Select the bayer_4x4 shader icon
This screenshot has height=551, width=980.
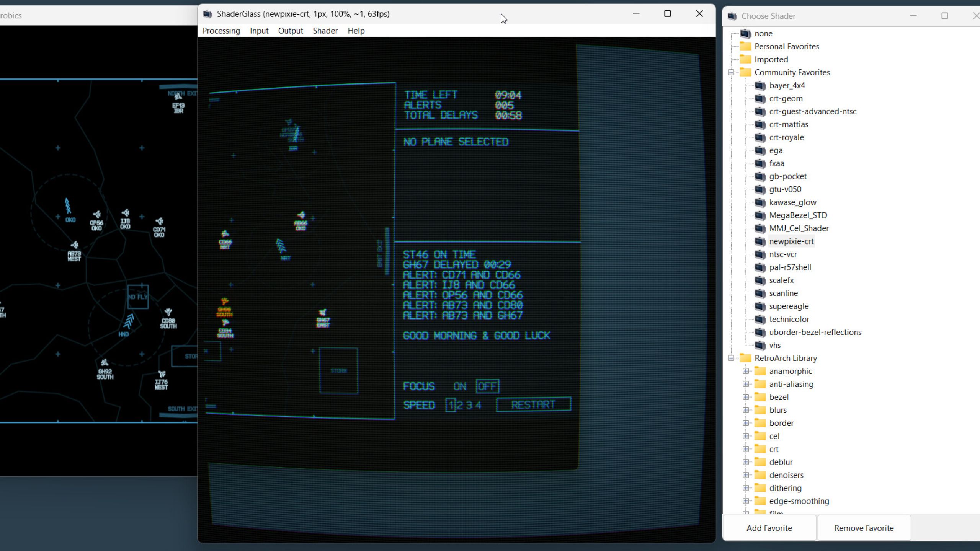pyautogui.click(x=760, y=85)
